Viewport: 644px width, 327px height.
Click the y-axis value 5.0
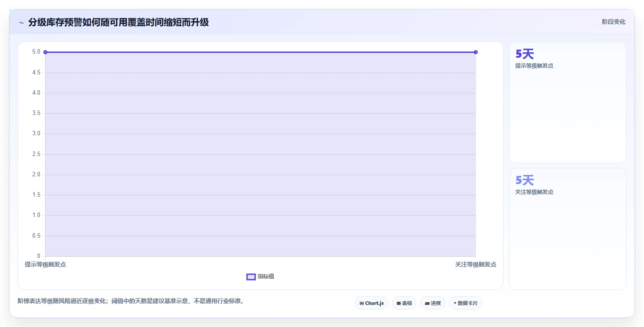[x=36, y=52]
